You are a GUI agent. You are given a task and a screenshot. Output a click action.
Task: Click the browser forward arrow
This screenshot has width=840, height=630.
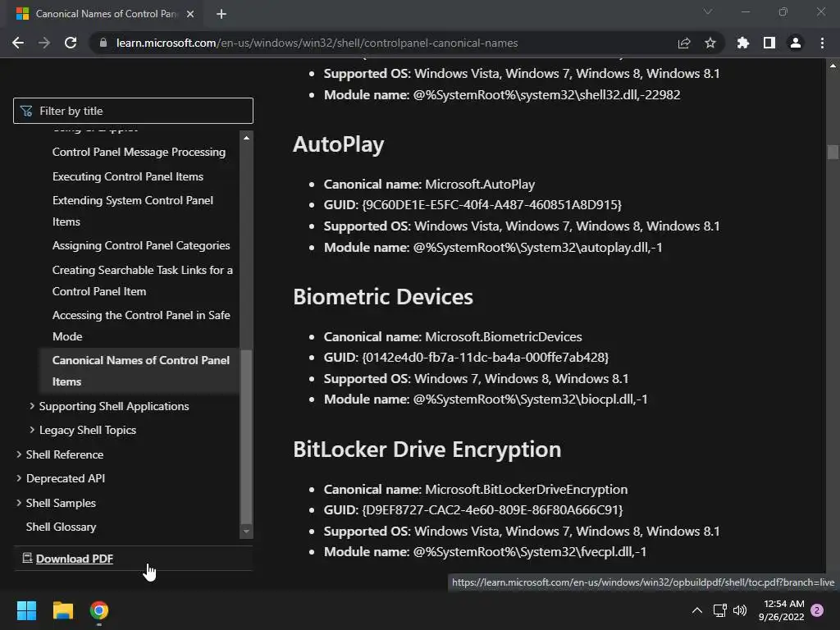(x=44, y=43)
